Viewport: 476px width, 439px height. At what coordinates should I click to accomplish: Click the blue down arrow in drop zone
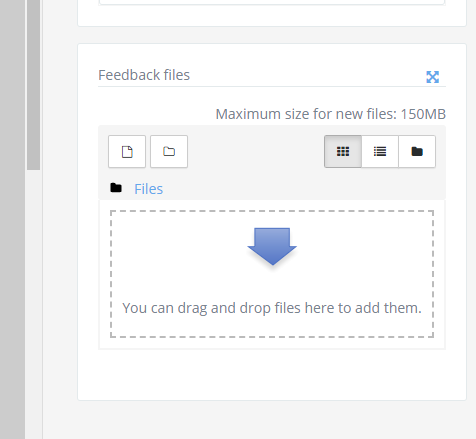[x=272, y=247]
